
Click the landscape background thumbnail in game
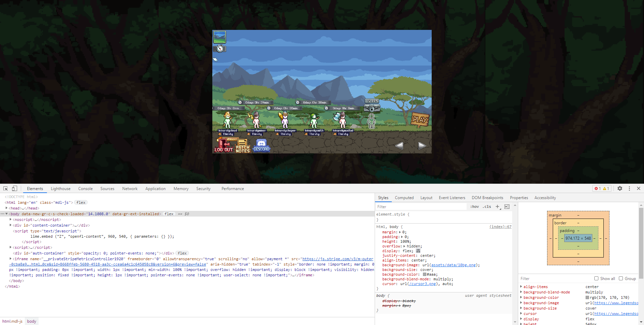(x=220, y=37)
